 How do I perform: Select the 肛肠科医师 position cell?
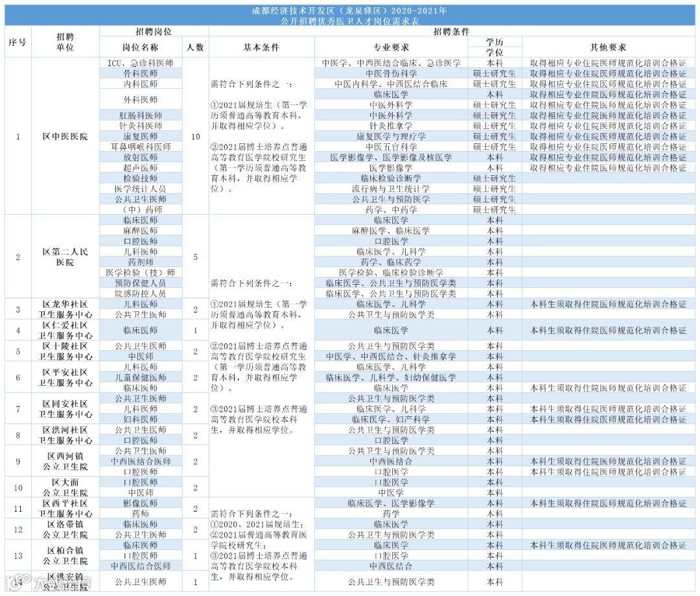click(x=141, y=115)
